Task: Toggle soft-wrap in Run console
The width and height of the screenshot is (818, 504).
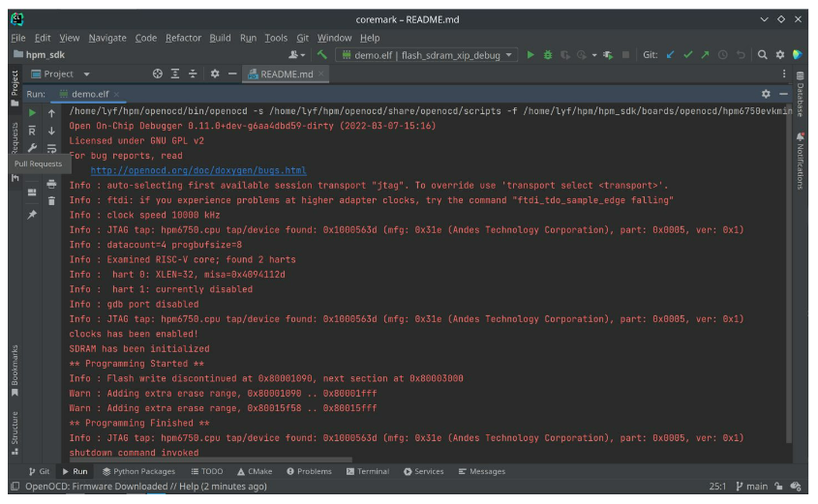Action: coord(51,148)
